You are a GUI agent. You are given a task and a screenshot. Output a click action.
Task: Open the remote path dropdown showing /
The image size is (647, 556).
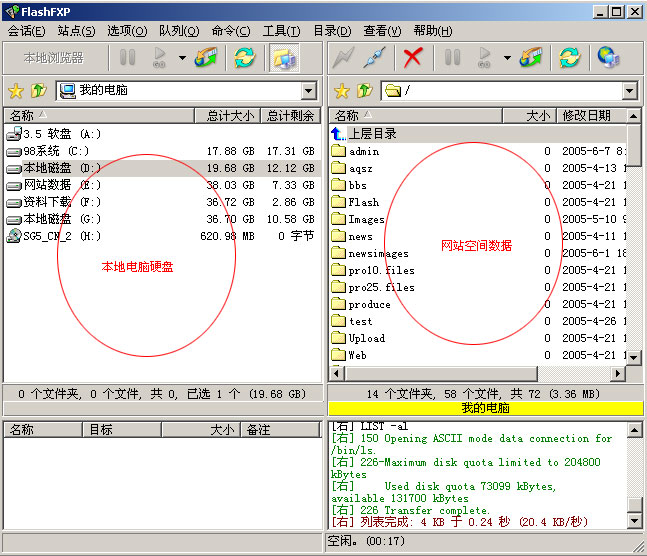[630, 91]
